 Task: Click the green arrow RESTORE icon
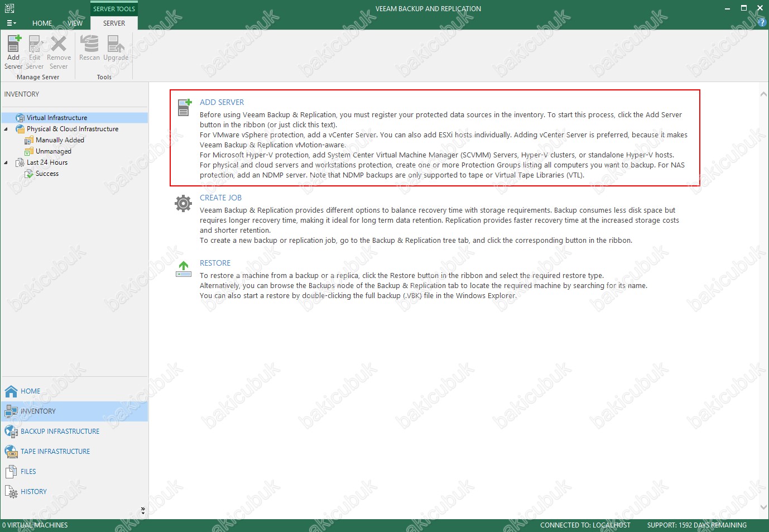(184, 269)
